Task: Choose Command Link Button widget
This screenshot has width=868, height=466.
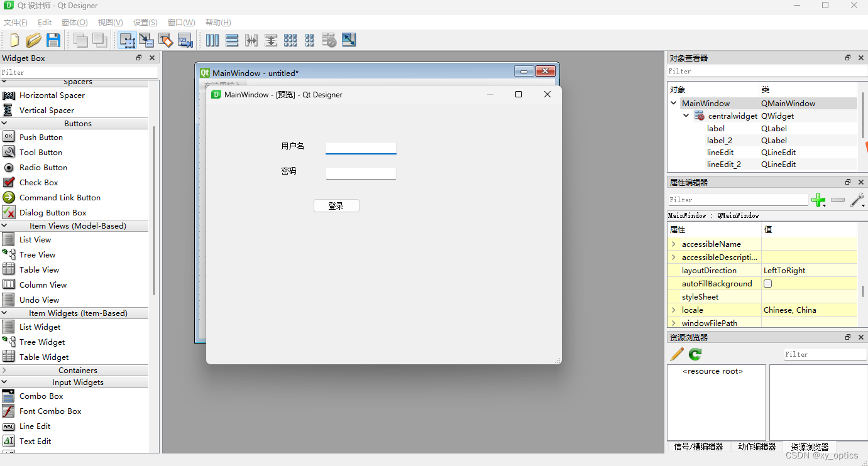Action: [x=60, y=197]
